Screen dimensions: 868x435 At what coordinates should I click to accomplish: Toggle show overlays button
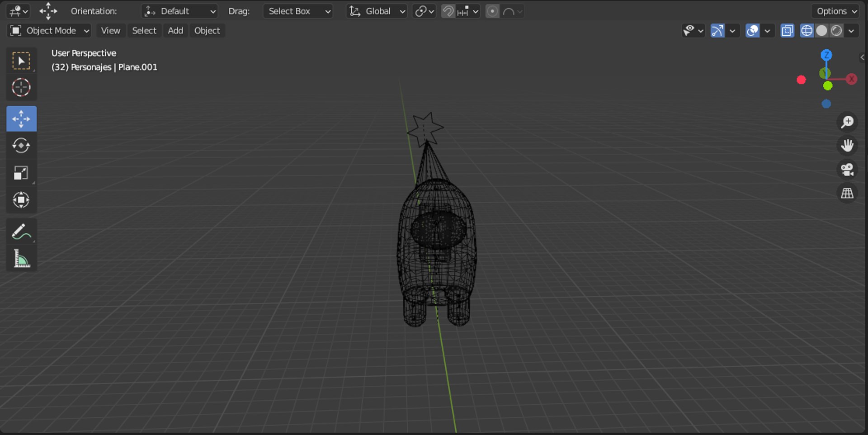pos(752,31)
